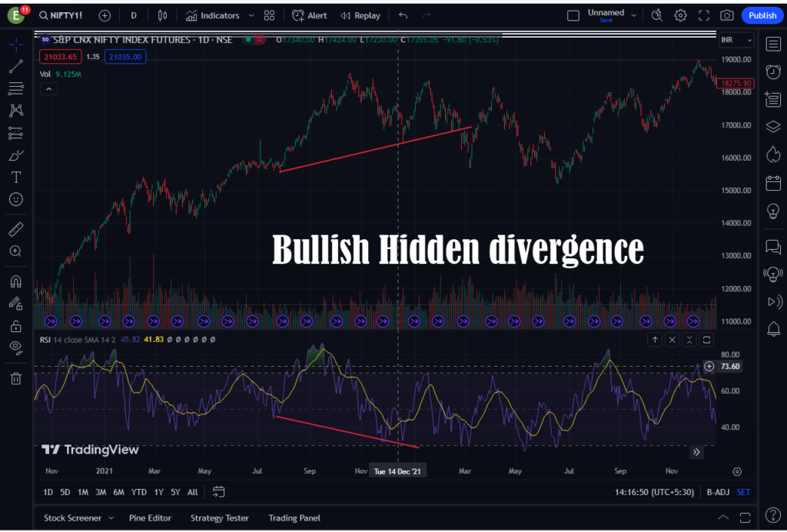787x532 pixels.
Task: Select the Text annotation tool
Action: 16,177
